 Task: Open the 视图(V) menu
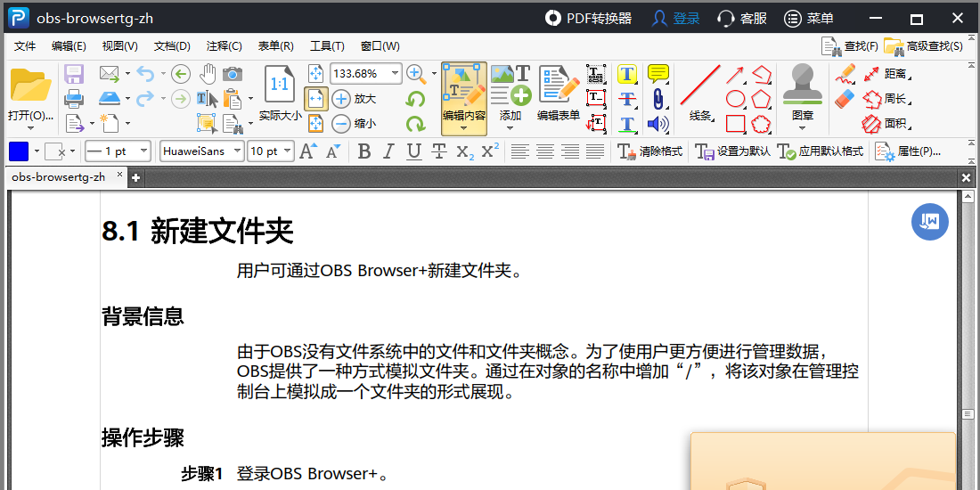pos(120,46)
